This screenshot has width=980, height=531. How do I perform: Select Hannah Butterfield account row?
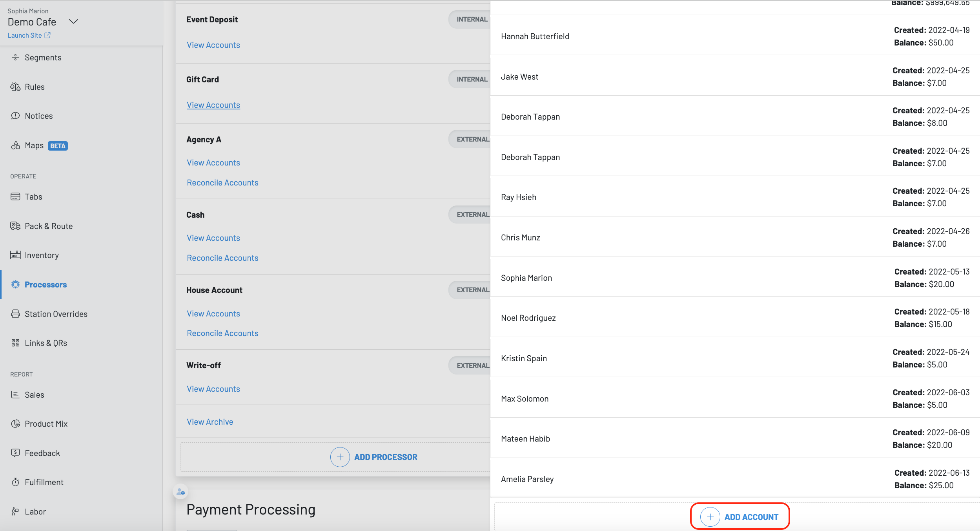click(x=535, y=36)
